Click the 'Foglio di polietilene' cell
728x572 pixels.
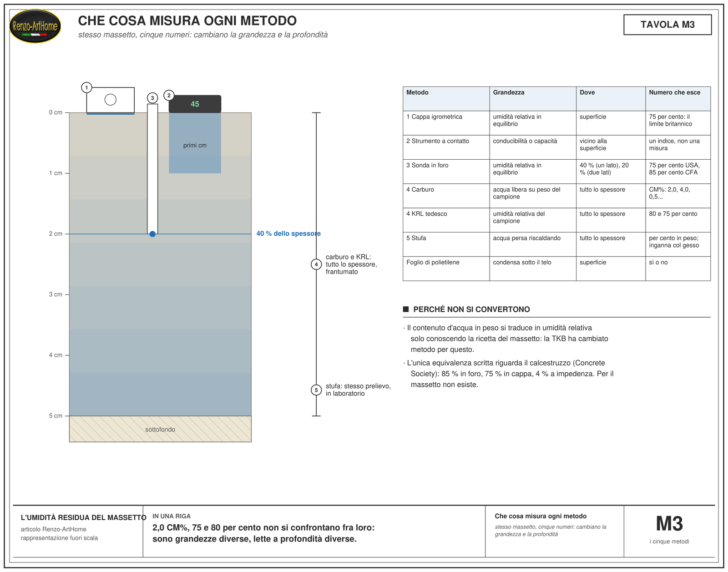click(x=446, y=268)
